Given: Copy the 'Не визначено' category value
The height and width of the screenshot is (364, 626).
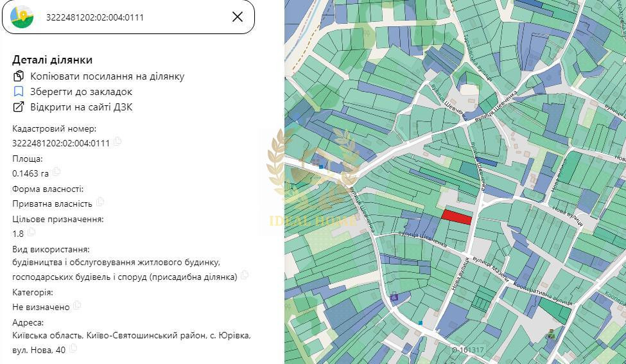Looking at the screenshot, I should pos(77,306).
